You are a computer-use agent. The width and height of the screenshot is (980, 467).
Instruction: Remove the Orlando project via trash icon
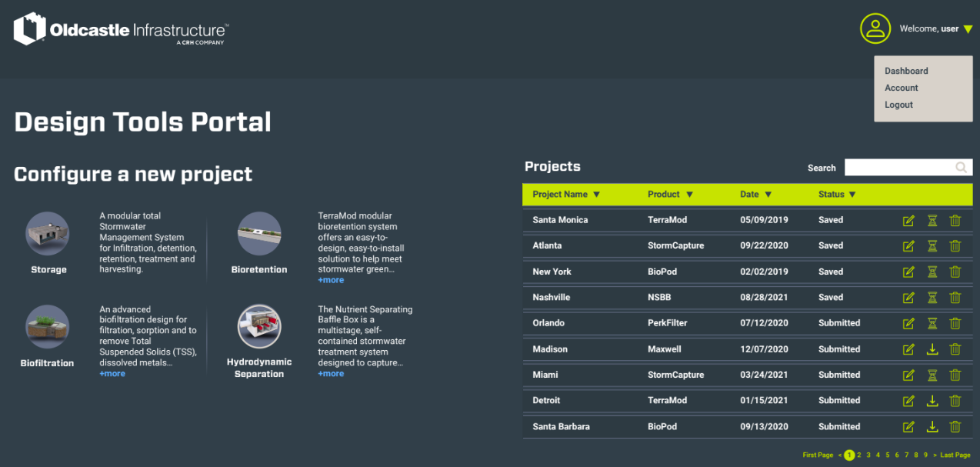point(955,324)
